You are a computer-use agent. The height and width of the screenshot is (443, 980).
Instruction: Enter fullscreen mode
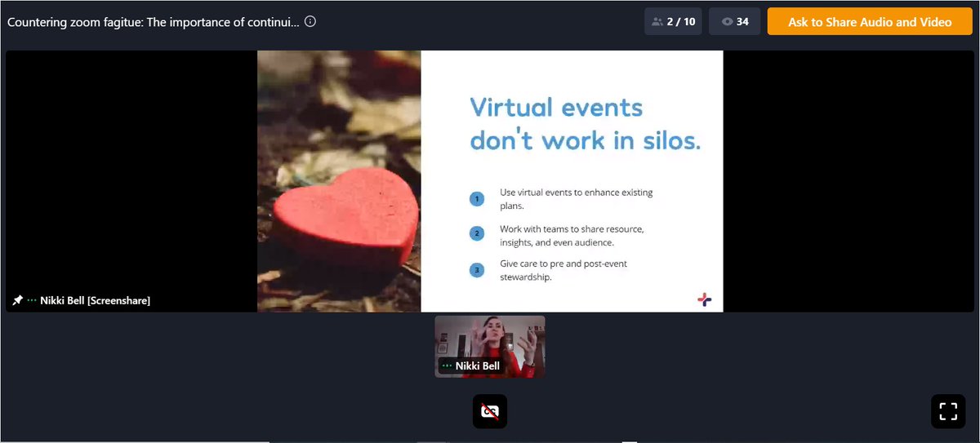pyautogui.click(x=948, y=412)
